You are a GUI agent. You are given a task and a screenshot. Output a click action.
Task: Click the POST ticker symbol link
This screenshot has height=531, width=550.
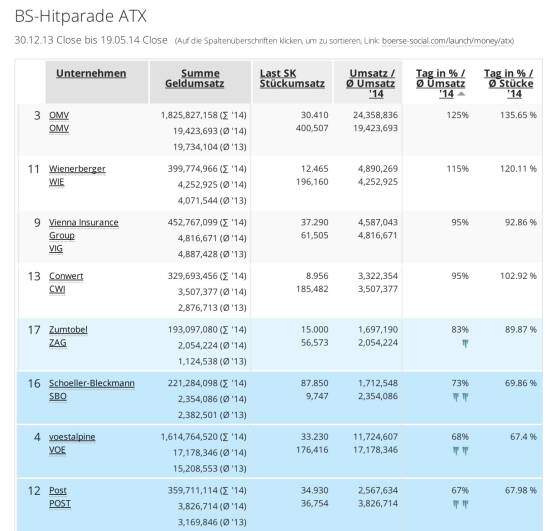(60, 503)
